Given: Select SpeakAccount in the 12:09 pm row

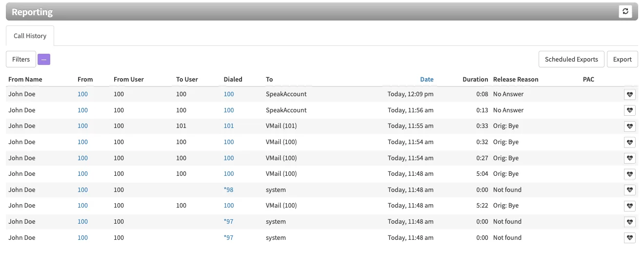Looking at the screenshot, I should click(286, 94).
